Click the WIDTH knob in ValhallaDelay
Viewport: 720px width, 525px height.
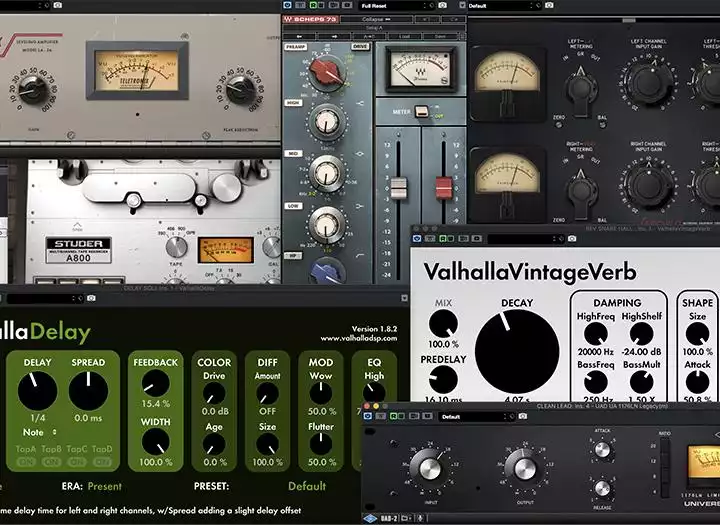coord(155,442)
